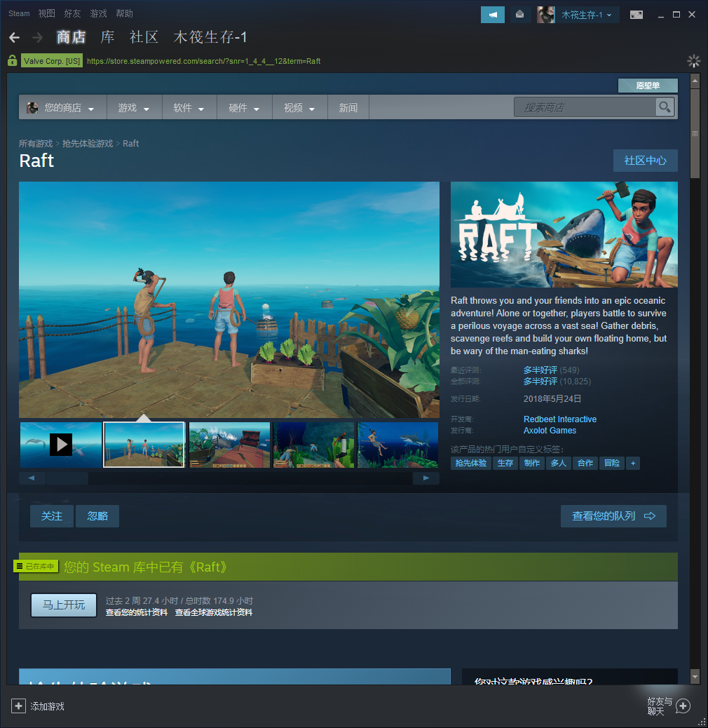Click the back navigation arrow
Image resolution: width=708 pixels, height=728 pixels.
coord(15,38)
